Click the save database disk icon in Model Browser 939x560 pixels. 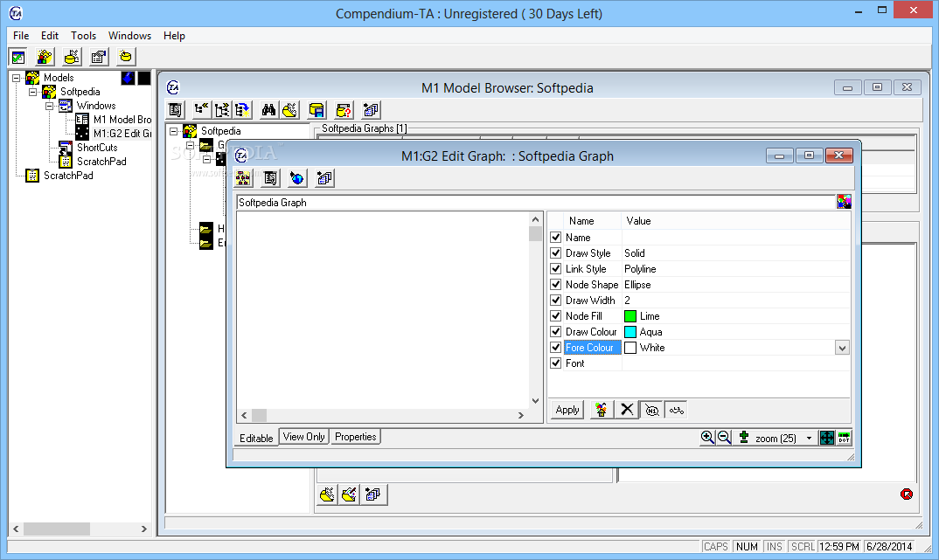click(316, 110)
